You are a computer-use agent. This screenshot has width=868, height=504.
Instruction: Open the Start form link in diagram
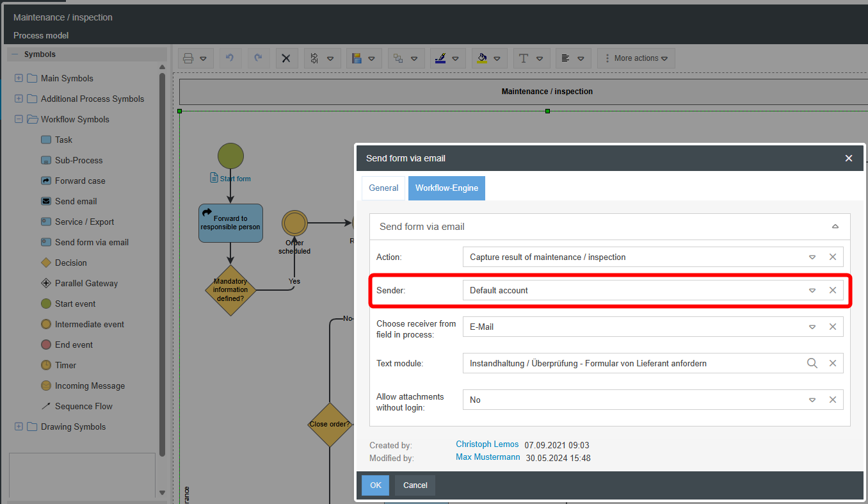click(235, 179)
